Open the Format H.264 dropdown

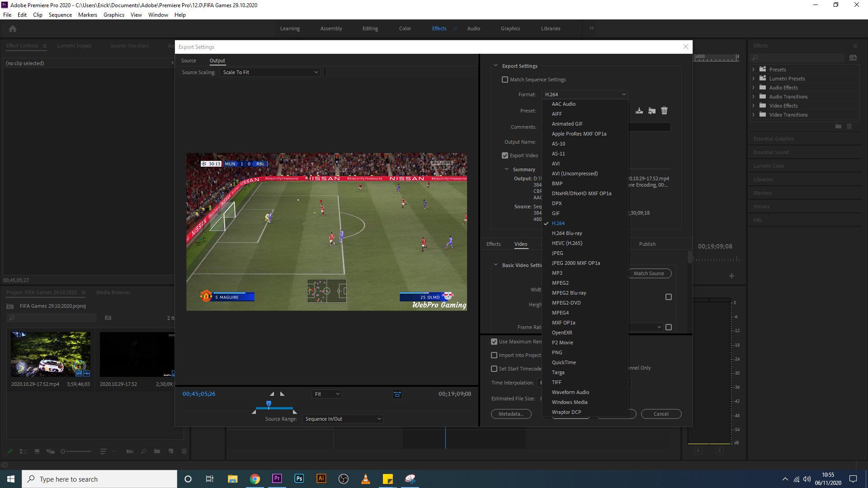pyautogui.click(x=585, y=94)
